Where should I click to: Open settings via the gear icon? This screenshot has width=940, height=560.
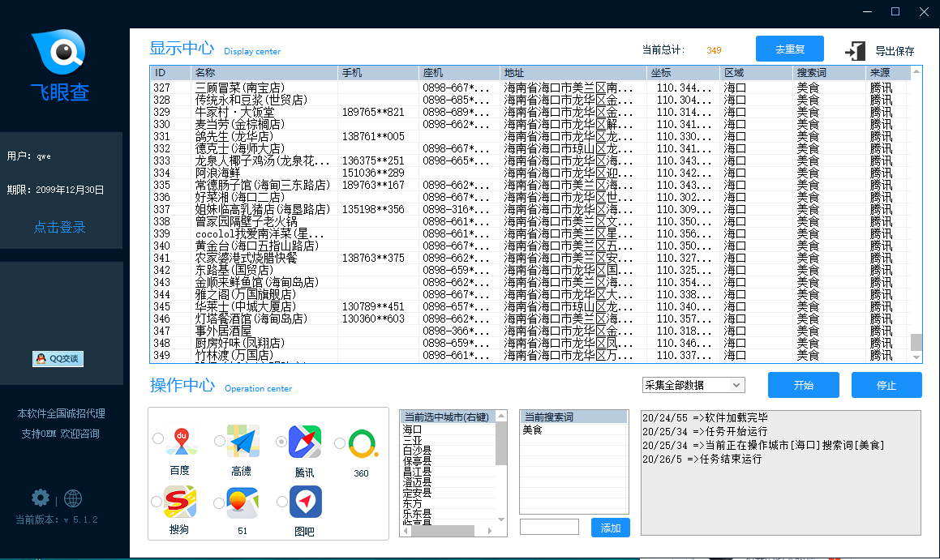[x=41, y=498]
